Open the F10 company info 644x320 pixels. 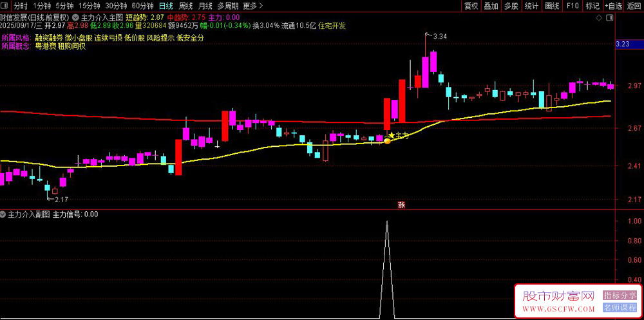(x=573, y=6)
